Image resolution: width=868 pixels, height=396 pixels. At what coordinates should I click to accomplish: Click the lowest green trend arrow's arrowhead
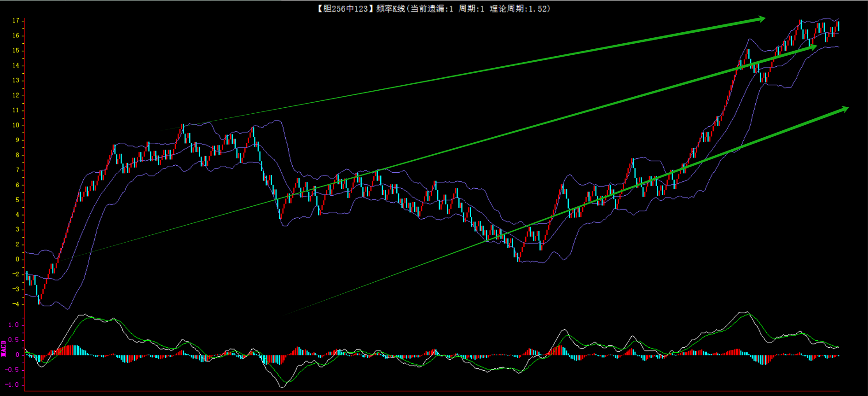844,110
